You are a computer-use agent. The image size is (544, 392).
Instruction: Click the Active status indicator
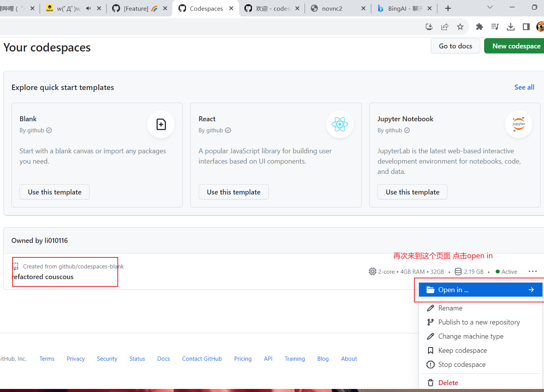(x=506, y=272)
